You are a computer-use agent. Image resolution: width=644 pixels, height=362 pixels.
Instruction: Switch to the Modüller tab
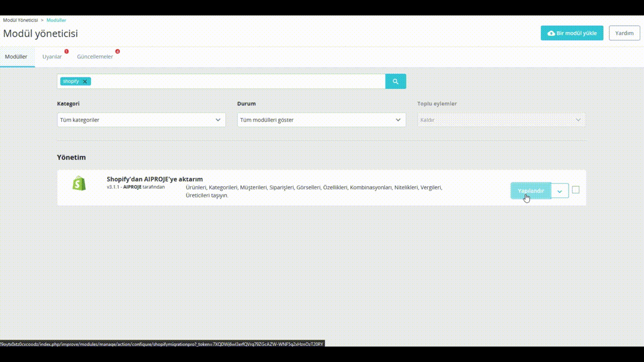[x=16, y=56]
